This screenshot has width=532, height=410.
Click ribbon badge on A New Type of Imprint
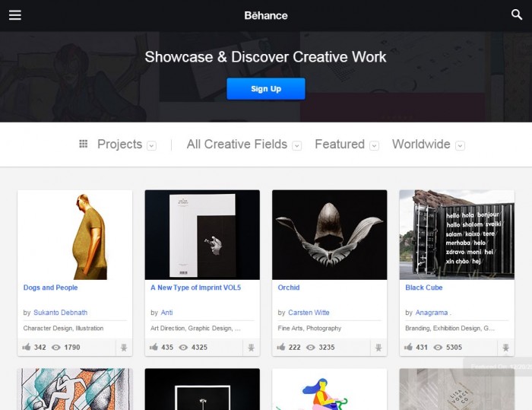click(x=249, y=348)
